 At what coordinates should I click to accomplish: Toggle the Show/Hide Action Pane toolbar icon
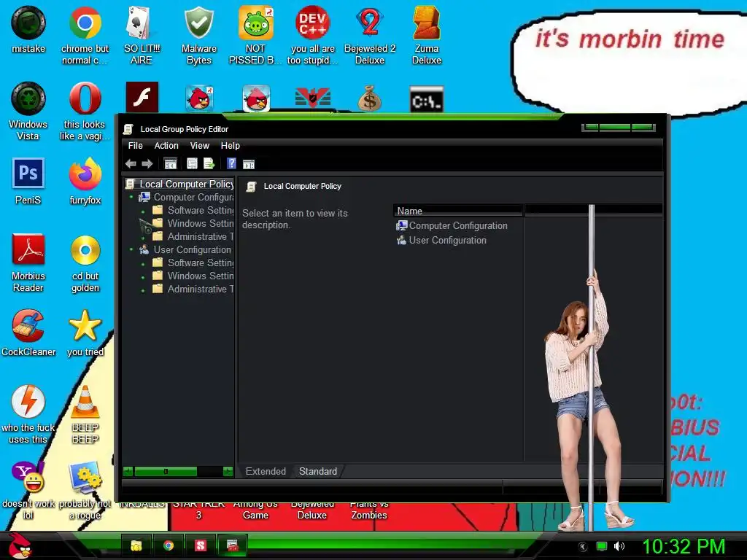[x=249, y=164]
